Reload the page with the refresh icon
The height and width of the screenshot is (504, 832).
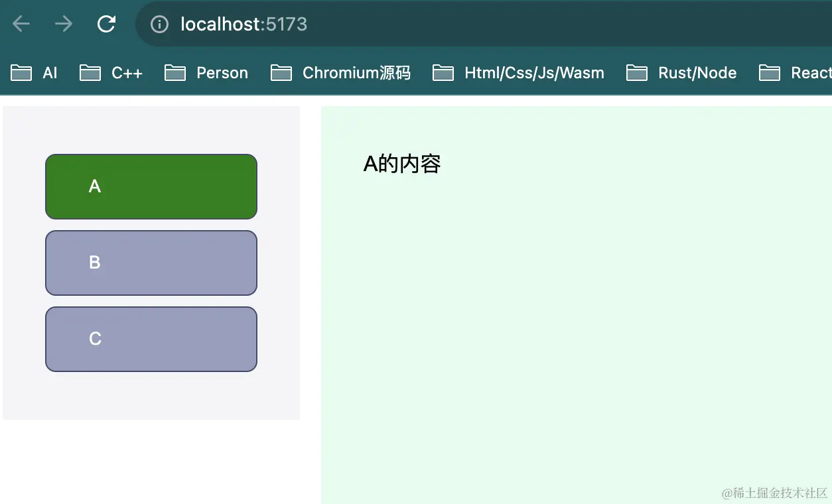(x=106, y=25)
